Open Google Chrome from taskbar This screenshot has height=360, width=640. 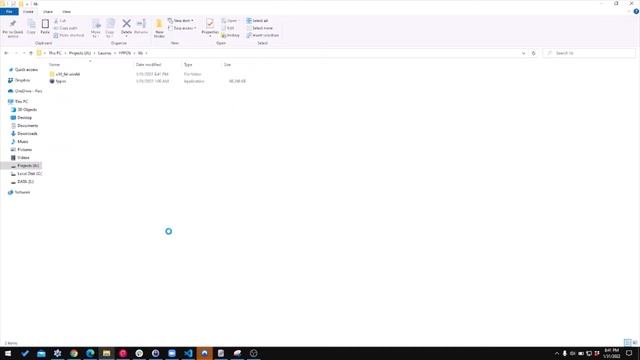[x=74, y=353]
